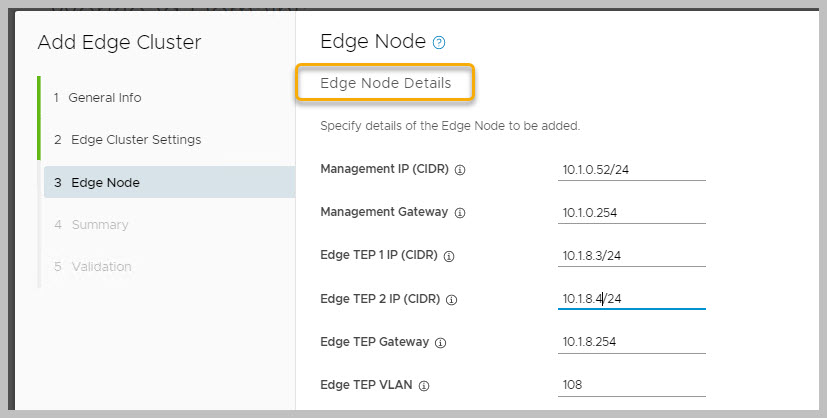This screenshot has width=827, height=418.
Task: Focus the Management IP (CIDR) field
Action: (x=631, y=170)
